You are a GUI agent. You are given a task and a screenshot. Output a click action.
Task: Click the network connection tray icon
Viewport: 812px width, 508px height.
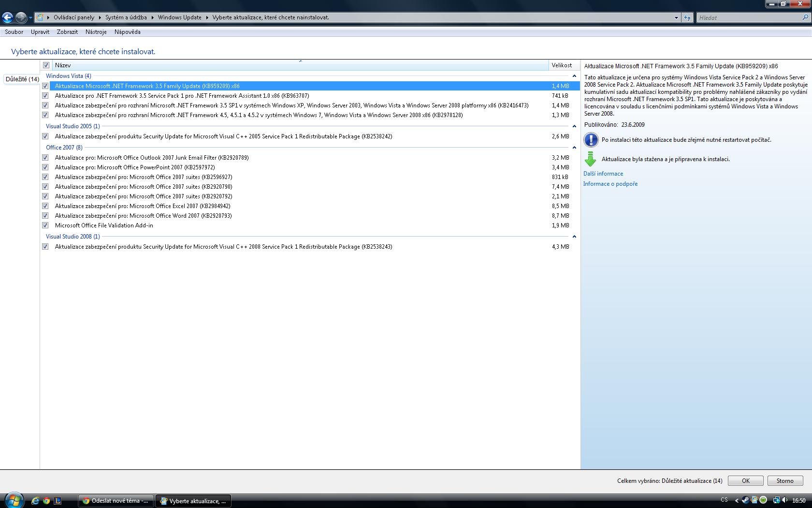click(776, 500)
